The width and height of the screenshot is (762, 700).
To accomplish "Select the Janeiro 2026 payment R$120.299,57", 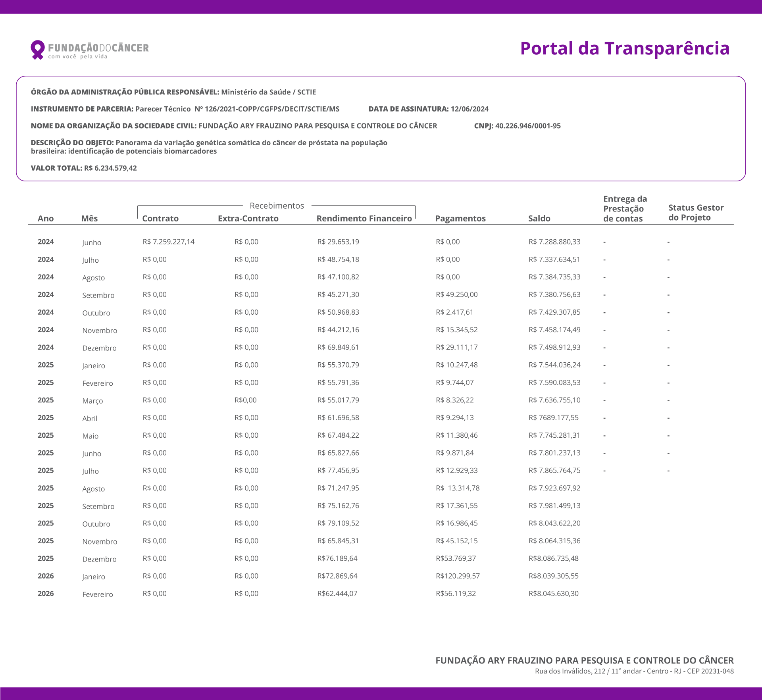I will tap(458, 576).
